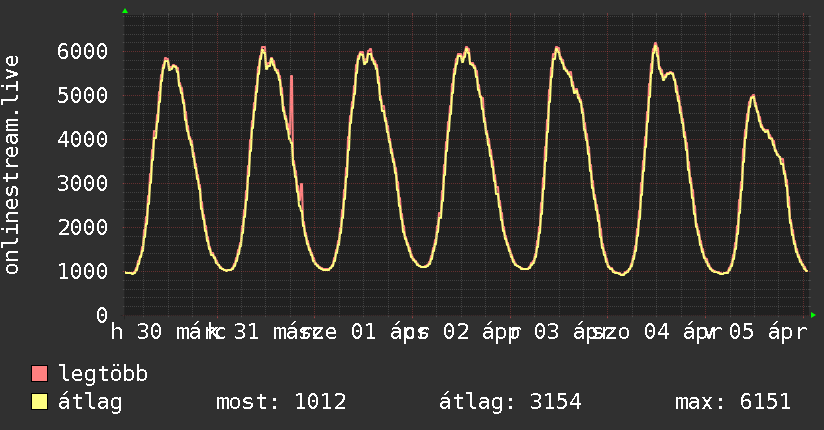The width and height of the screenshot is (824, 430).
Task: Click the tall red spike near 31 márc
Action: click(291, 100)
